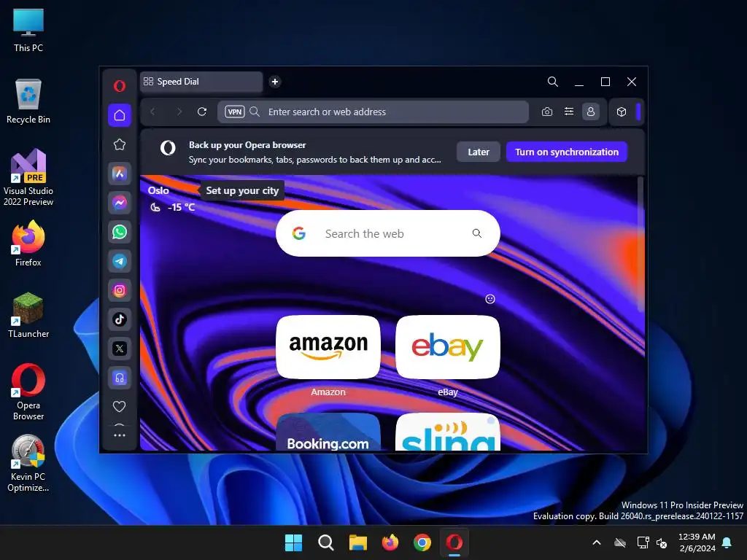The image size is (747, 560).
Task: Reload the current page
Action: pos(202,112)
